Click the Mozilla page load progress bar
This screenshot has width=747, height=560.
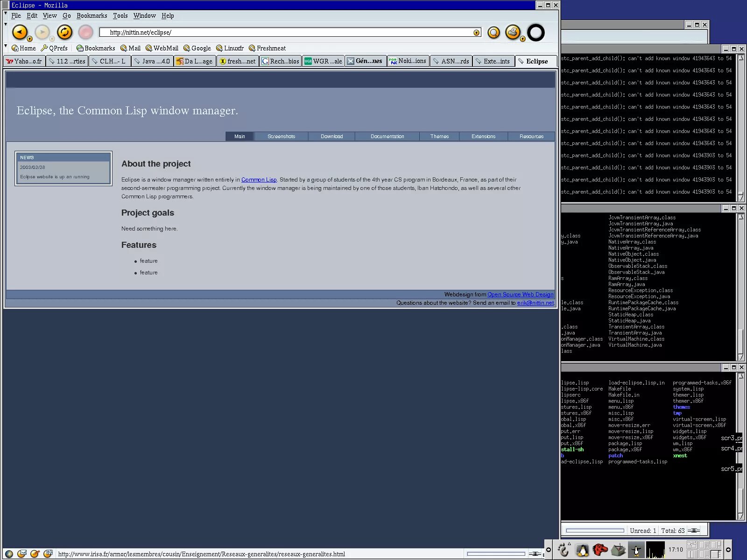[496, 554]
